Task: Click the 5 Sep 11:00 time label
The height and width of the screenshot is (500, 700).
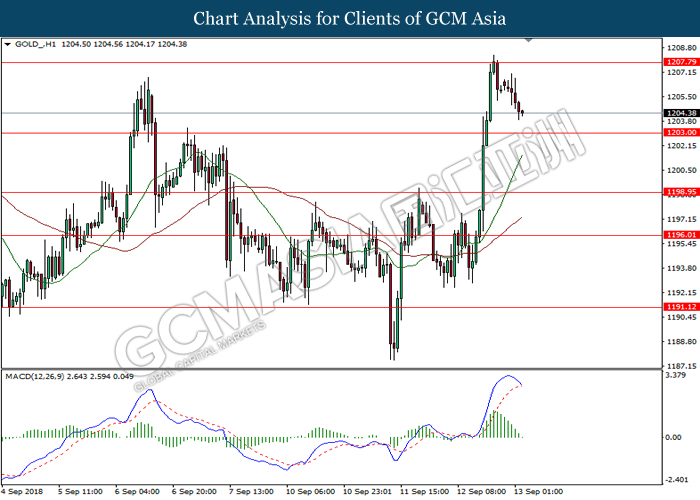Action: coord(80,492)
